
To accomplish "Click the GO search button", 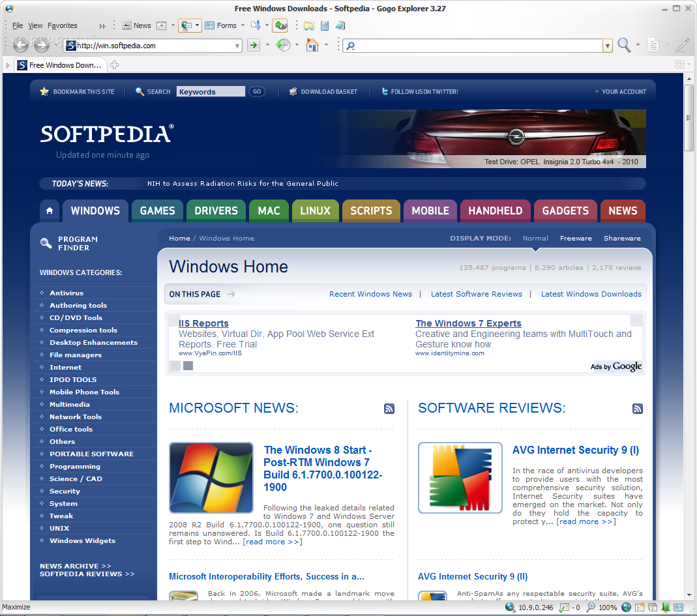I will pyautogui.click(x=257, y=91).
